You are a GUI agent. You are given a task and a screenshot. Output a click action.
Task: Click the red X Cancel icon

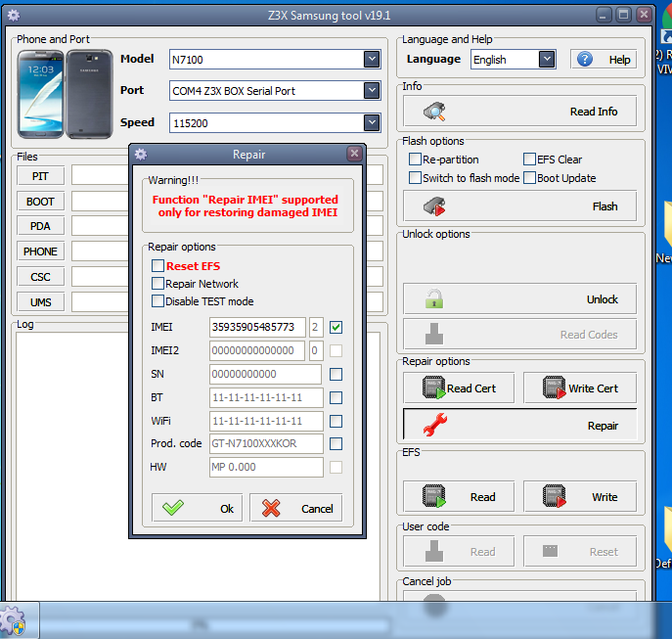tap(271, 508)
